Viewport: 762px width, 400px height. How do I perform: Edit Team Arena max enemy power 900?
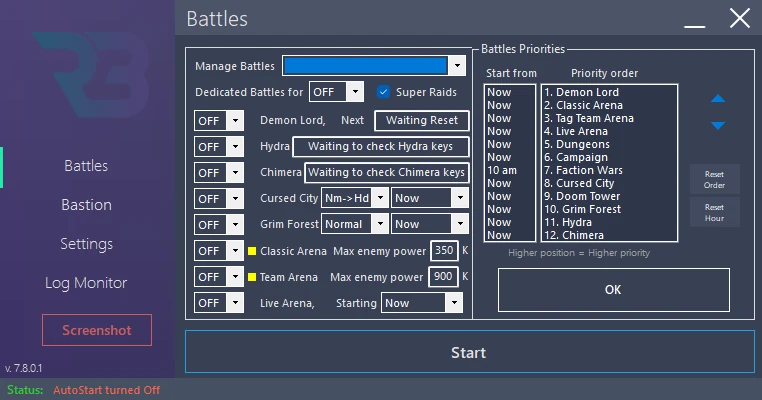point(443,277)
